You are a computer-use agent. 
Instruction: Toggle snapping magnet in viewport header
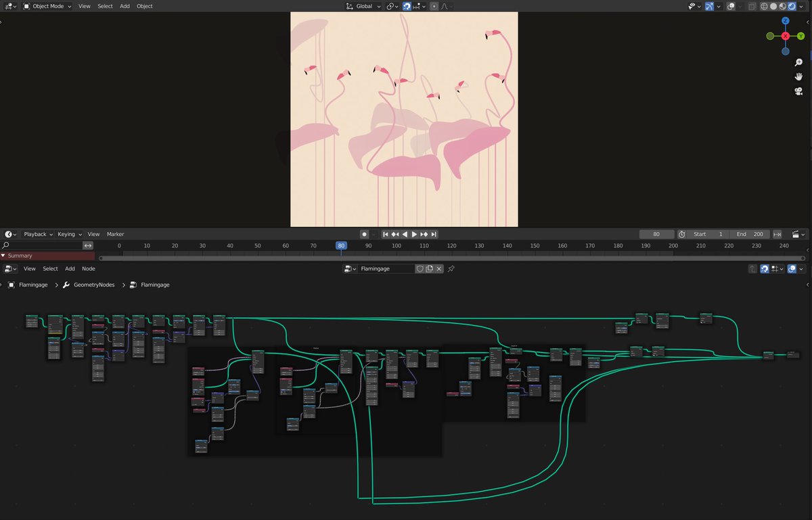[407, 6]
